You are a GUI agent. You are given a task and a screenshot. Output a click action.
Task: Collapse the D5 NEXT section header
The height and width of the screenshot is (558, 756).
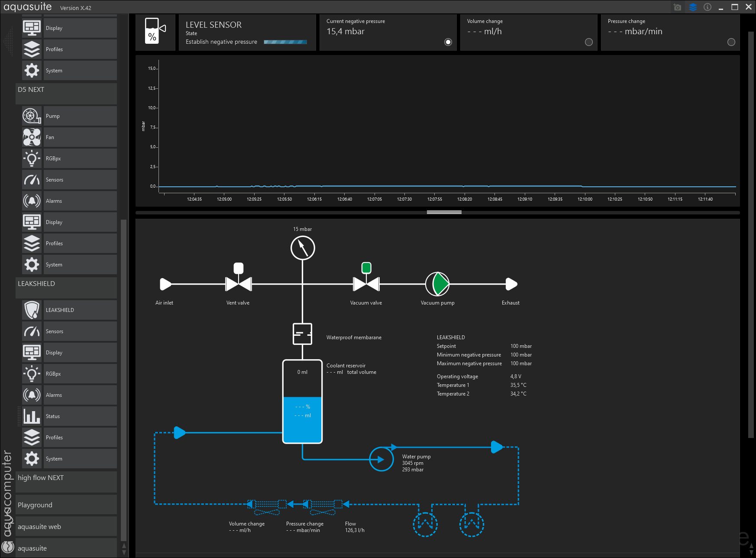coord(66,94)
